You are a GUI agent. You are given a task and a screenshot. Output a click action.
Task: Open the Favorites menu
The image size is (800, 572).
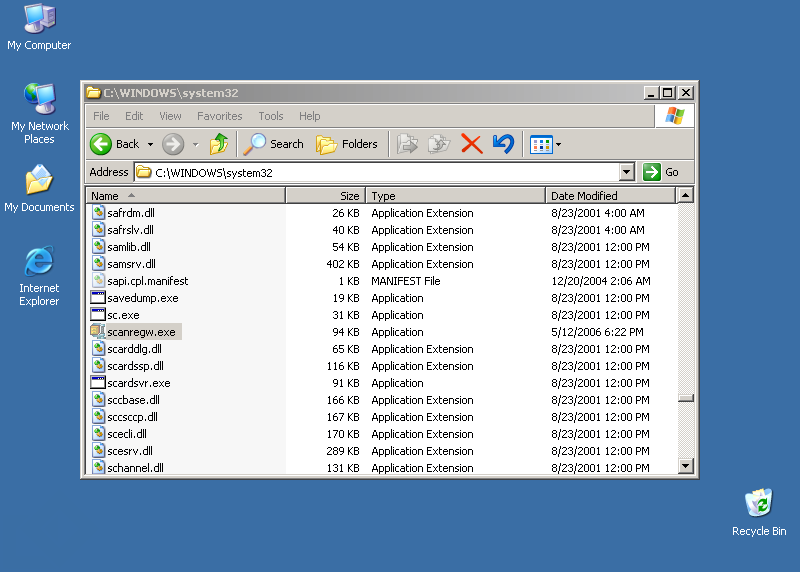[x=219, y=116]
